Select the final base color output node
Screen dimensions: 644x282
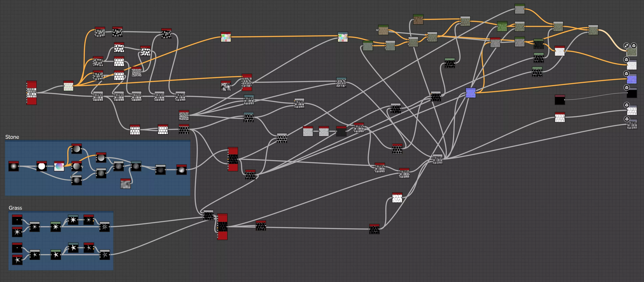coord(631,52)
